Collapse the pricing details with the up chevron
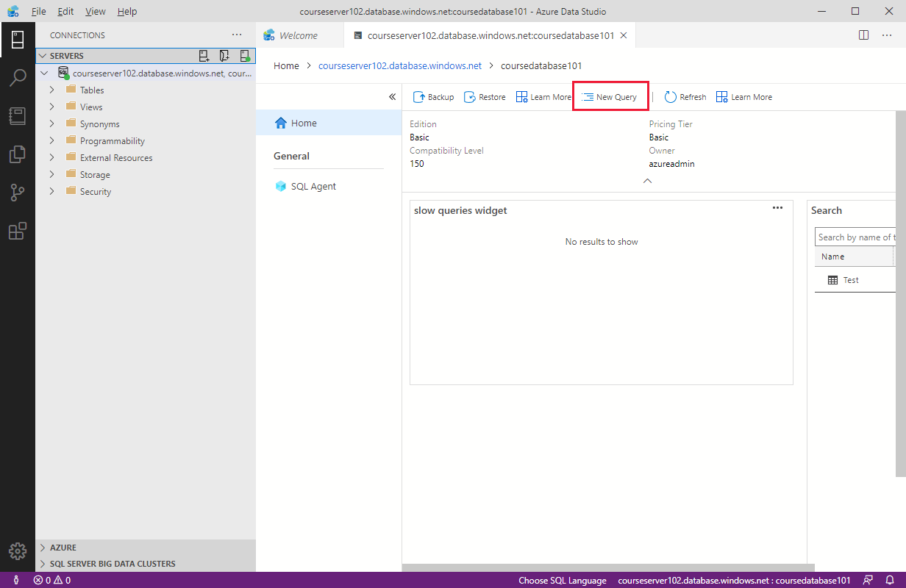906x588 pixels. click(647, 180)
